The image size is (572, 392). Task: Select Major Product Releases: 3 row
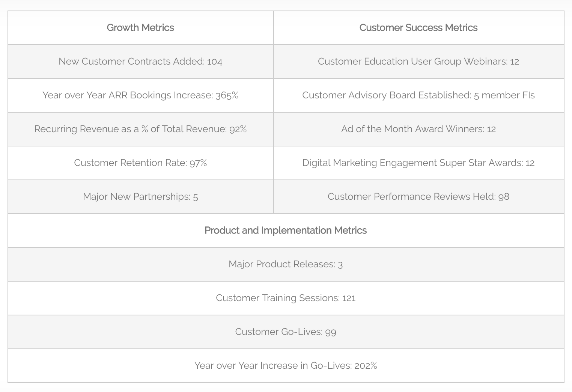click(286, 264)
